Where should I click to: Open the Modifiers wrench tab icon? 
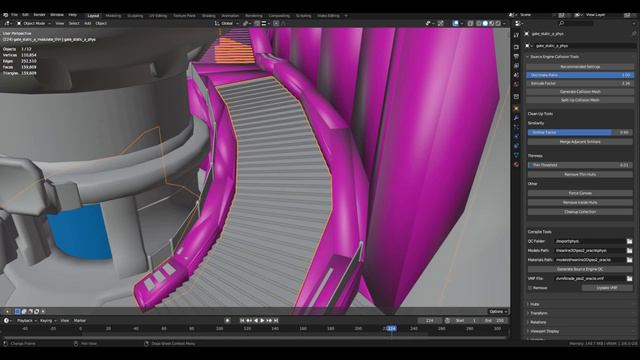516,118
